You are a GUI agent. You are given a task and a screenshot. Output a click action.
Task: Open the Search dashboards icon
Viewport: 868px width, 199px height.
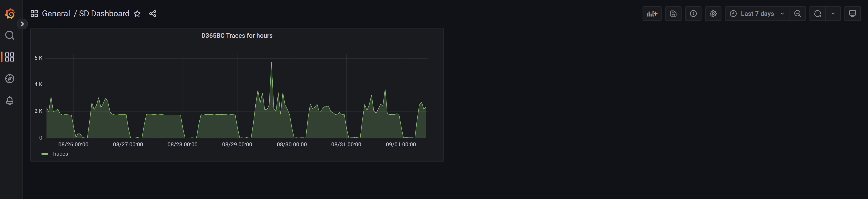(10, 35)
